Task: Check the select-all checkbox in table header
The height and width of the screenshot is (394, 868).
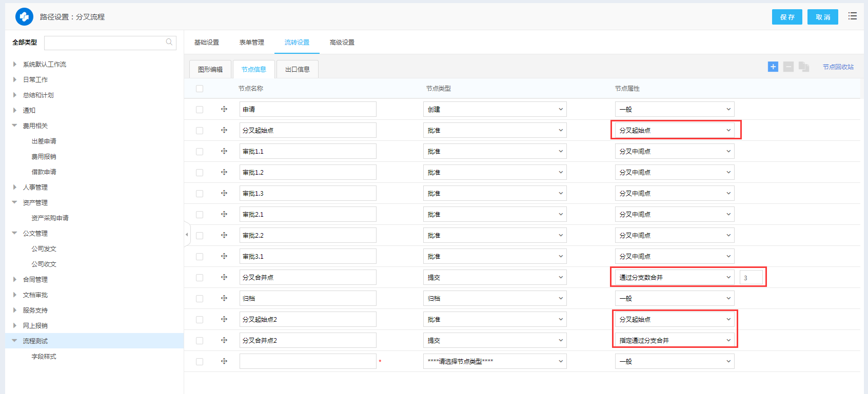Action: point(200,89)
